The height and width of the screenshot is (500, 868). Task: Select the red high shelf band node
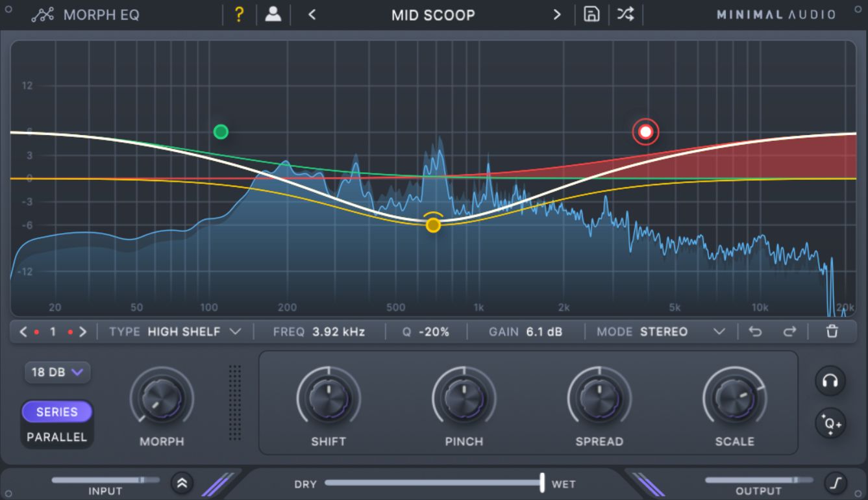pyautogui.click(x=645, y=132)
